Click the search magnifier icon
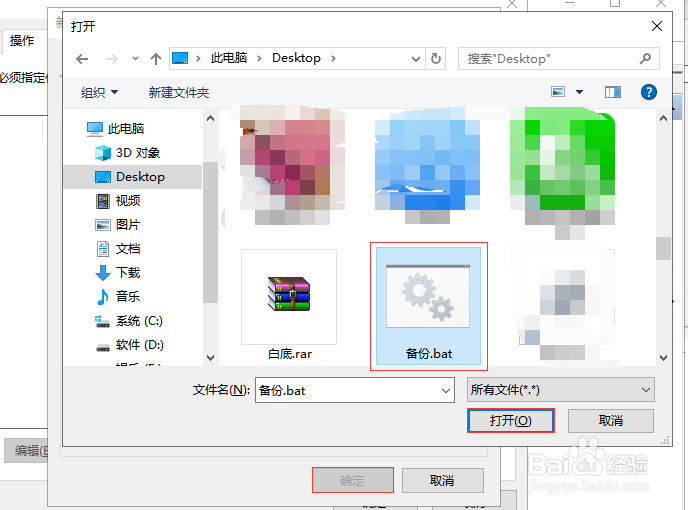The image size is (688, 510). click(645, 58)
